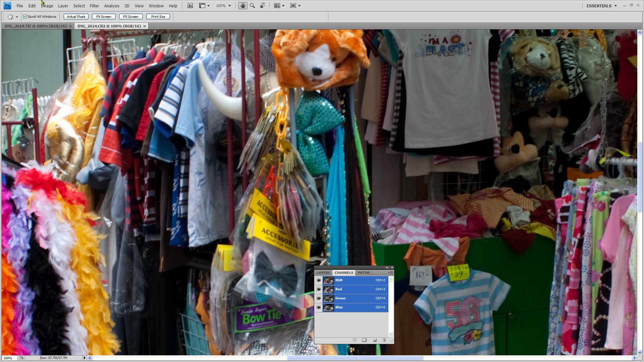Select the Red channel row
This screenshot has height=362, width=644.
pyautogui.click(x=356, y=289)
